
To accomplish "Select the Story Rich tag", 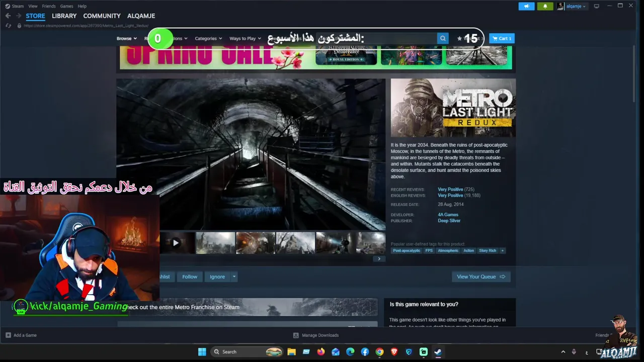I will pyautogui.click(x=487, y=250).
